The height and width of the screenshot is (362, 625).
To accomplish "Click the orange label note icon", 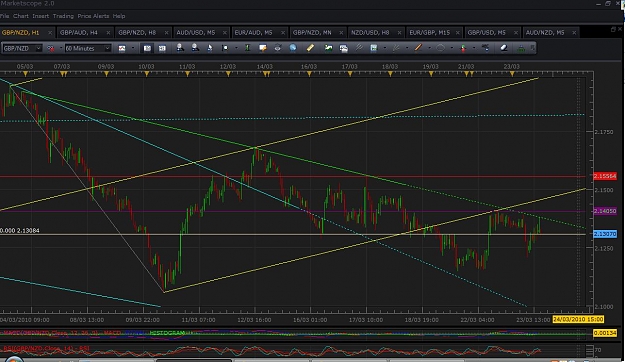I will [x=263, y=48].
